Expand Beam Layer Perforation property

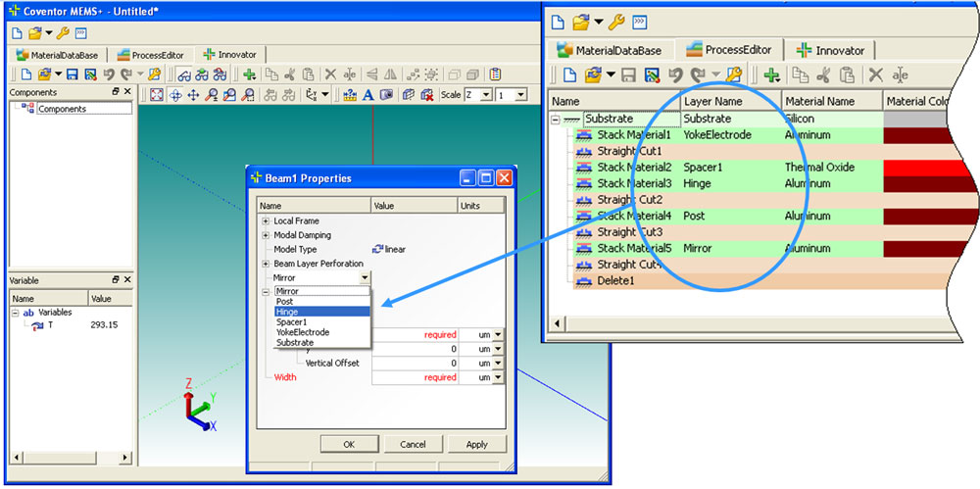[266, 264]
